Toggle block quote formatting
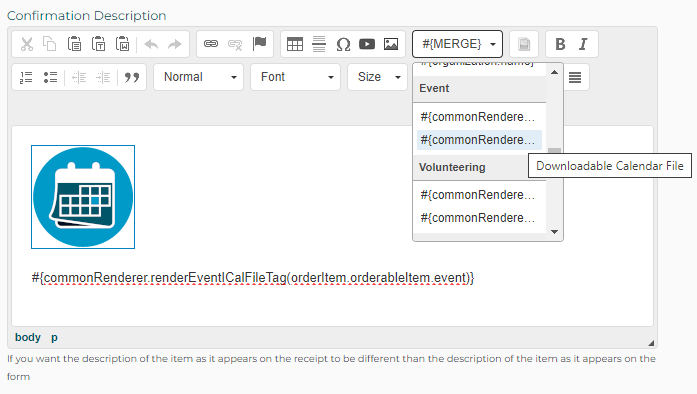 [132, 77]
